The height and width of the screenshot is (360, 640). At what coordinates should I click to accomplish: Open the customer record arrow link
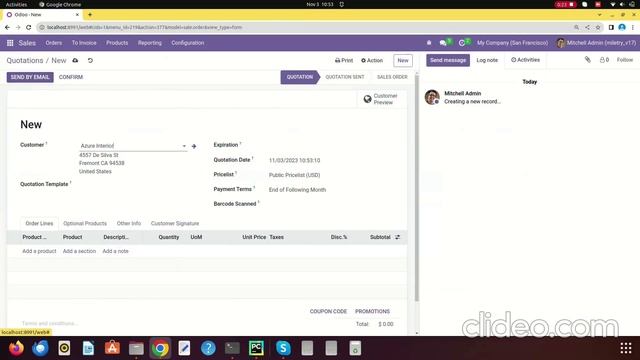pos(194,146)
